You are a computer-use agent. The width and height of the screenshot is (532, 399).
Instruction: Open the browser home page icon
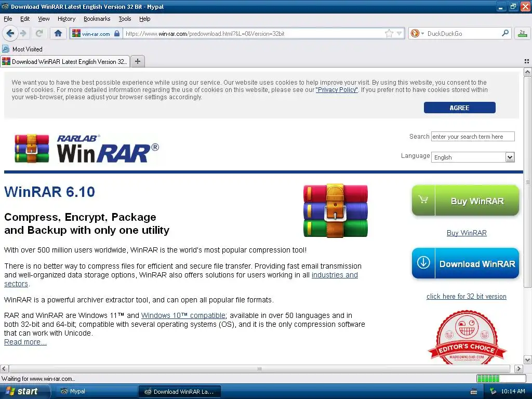[x=58, y=33]
